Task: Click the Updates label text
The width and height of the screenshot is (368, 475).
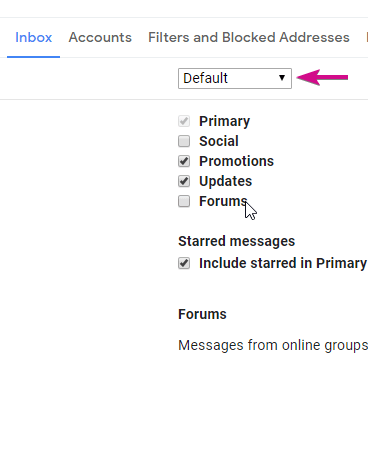Action: [225, 181]
